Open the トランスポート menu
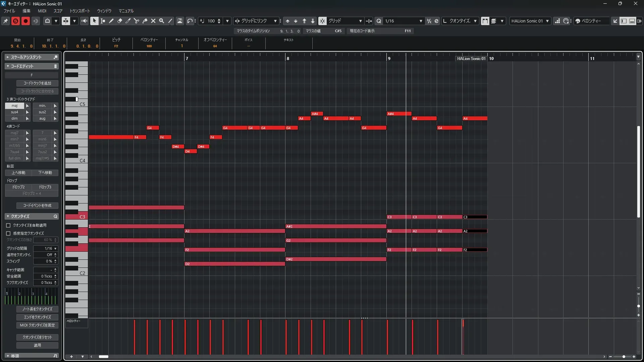The width and height of the screenshot is (644, 362). click(80, 11)
